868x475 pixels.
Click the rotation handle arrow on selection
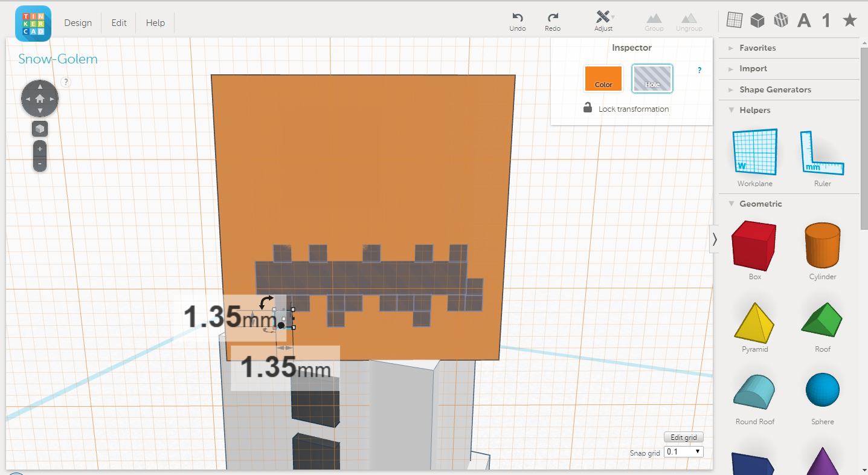tap(266, 302)
